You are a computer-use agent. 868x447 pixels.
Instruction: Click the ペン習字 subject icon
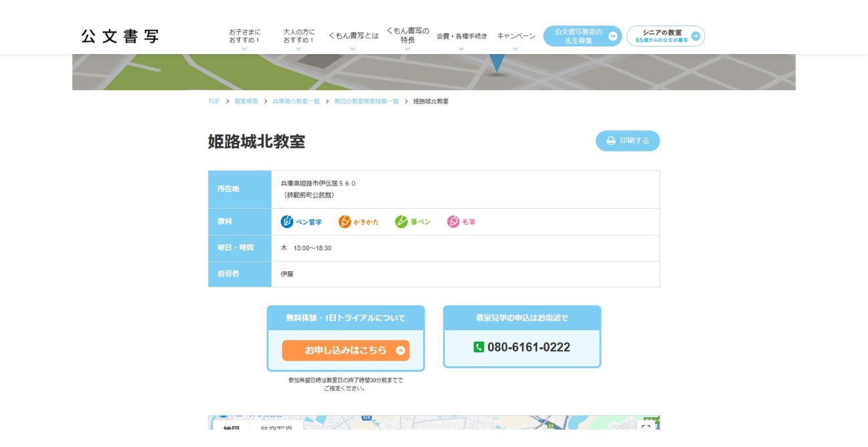click(x=287, y=221)
